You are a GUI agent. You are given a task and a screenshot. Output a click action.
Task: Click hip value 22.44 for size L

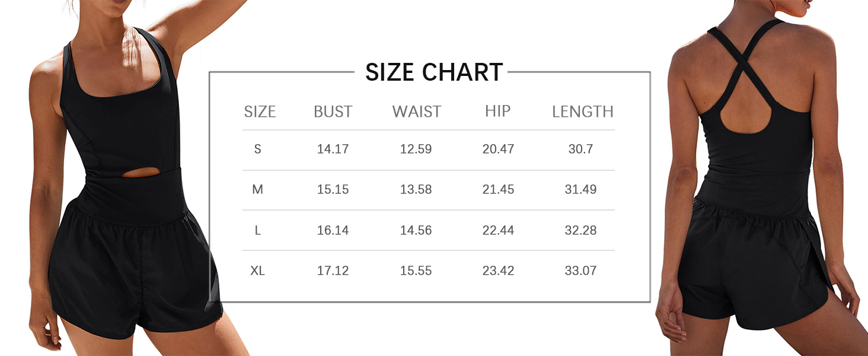click(x=498, y=230)
